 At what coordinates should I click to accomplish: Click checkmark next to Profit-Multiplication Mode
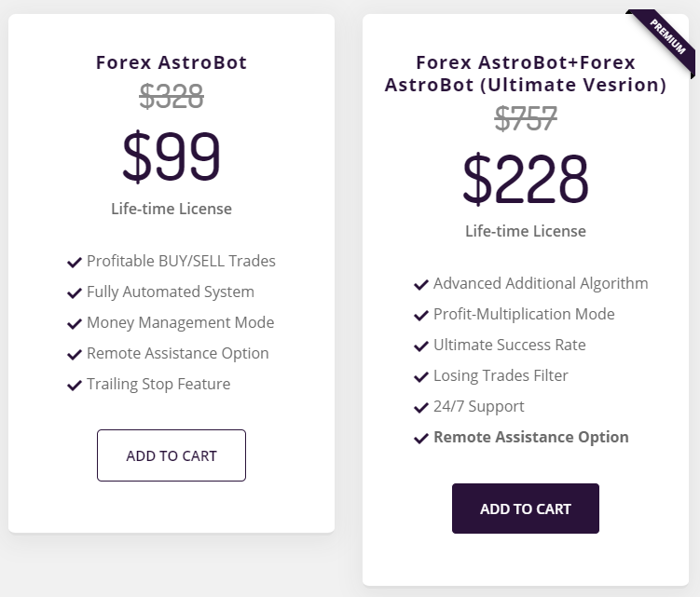[421, 316]
